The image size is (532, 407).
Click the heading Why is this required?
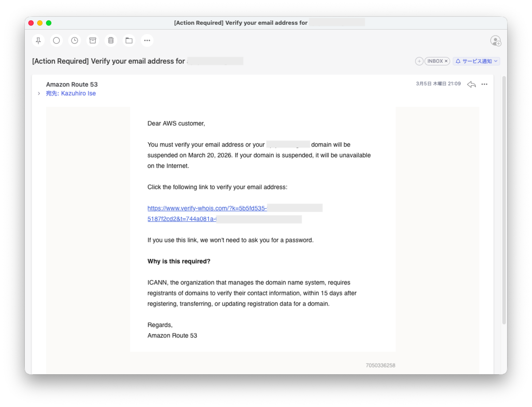pyautogui.click(x=179, y=261)
